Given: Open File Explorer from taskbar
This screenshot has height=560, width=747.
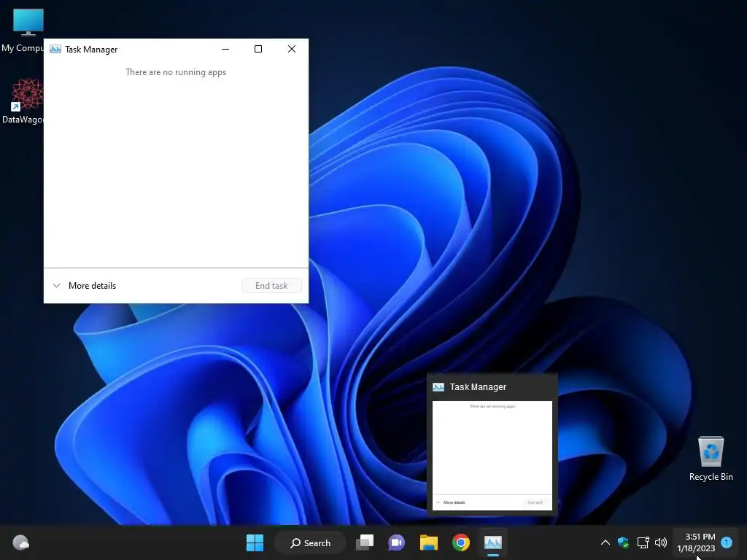Looking at the screenshot, I should pyautogui.click(x=429, y=542).
